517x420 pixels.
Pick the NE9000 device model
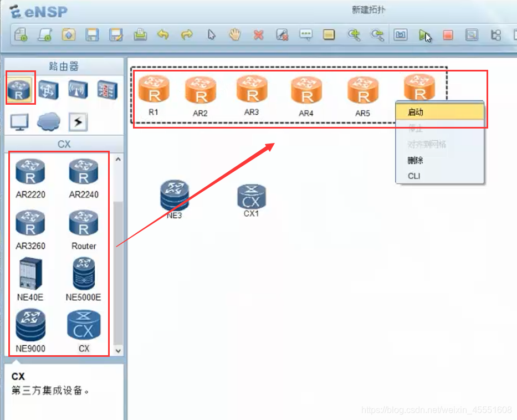coord(30,331)
